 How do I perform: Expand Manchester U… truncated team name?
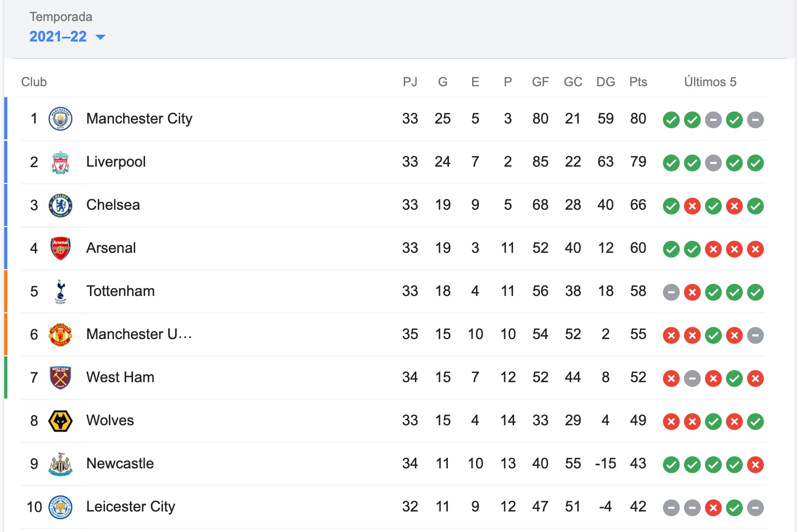click(139, 334)
